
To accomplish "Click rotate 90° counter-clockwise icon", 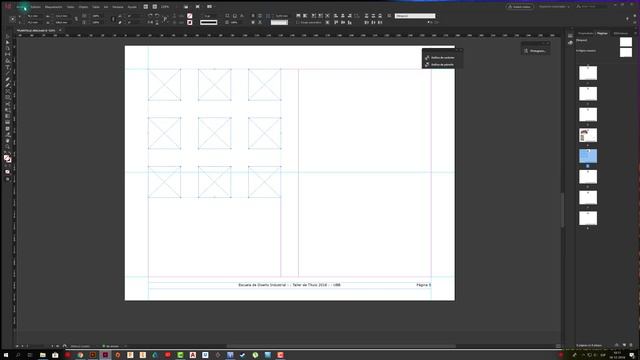I will tap(158, 16).
